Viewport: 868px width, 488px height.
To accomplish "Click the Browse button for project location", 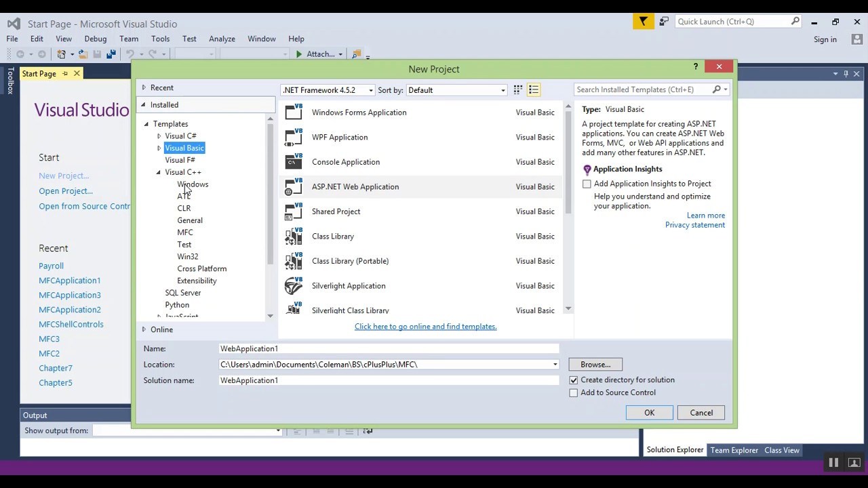I will coord(595,364).
